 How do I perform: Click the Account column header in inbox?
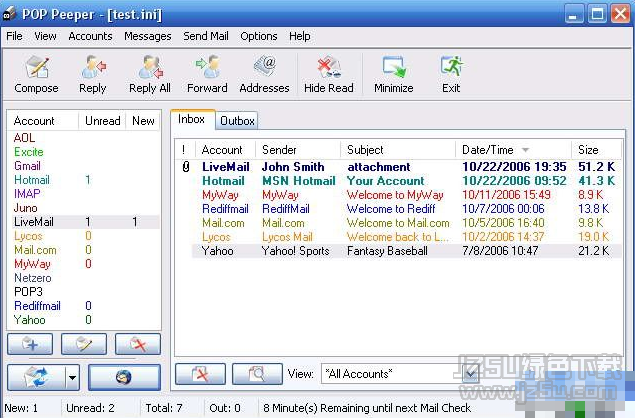pyautogui.click(x=226, y=150)
